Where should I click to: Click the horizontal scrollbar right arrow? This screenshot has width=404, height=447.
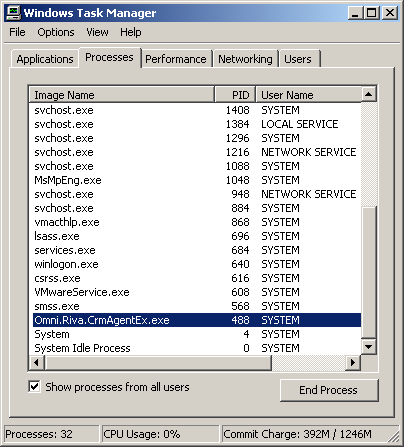point(353,362)
